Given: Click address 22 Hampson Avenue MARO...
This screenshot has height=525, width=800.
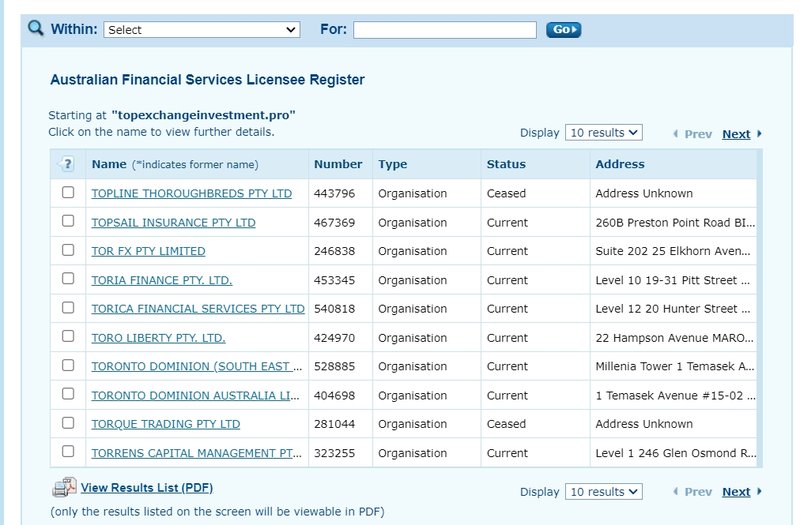Looking at the screenshot, I should click(x=674, y=338).
